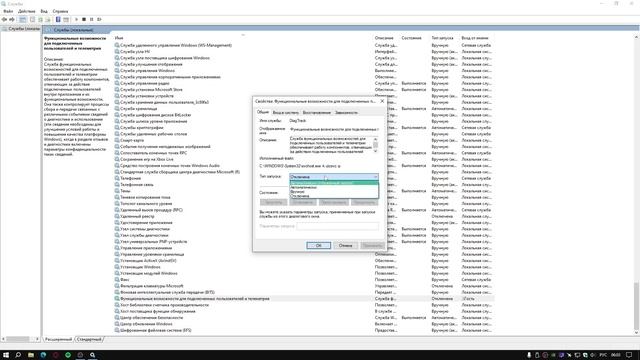
Task: Open the Действие menu
Action: pyautogui.click(x=27, y=11)
